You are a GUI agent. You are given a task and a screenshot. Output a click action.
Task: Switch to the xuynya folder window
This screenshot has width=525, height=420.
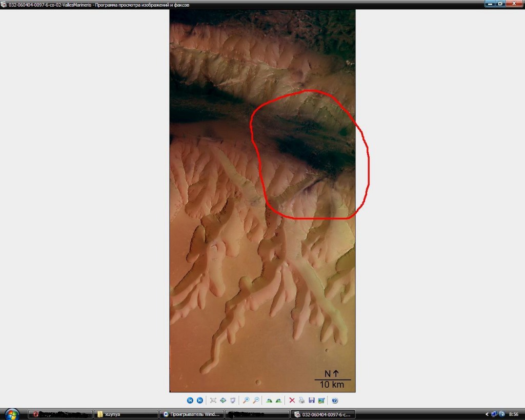coord(126,414)
